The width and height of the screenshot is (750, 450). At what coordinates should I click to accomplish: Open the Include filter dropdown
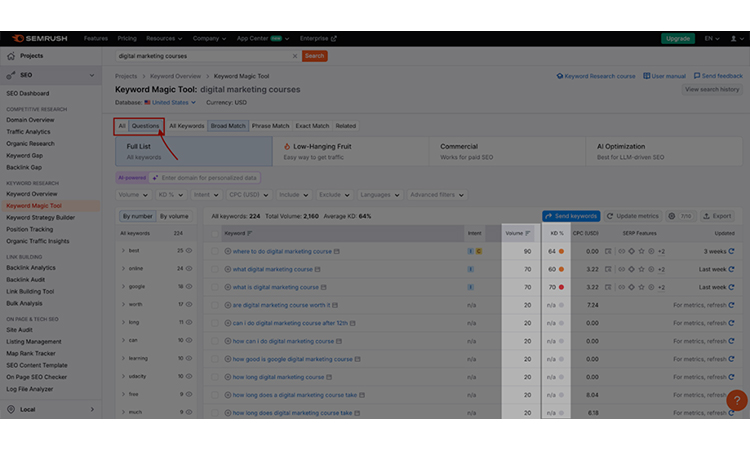pyautogui.click(x=294, y=195)
